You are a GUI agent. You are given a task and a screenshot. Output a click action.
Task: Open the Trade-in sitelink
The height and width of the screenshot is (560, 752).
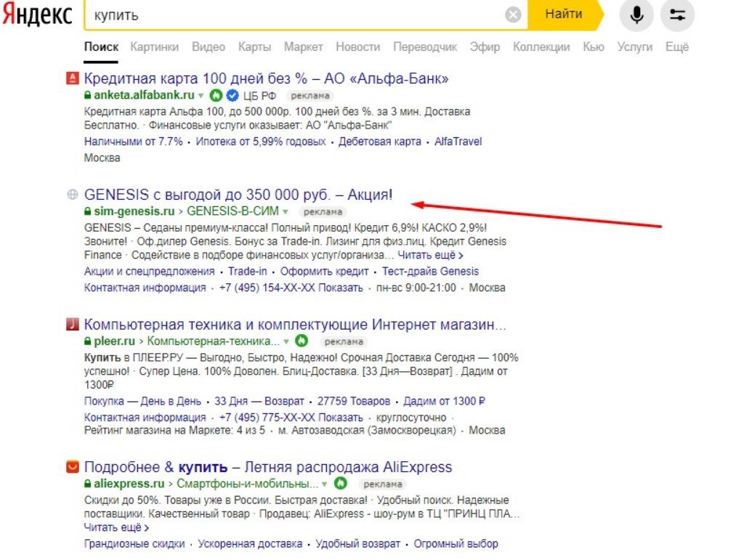[248, 272]
